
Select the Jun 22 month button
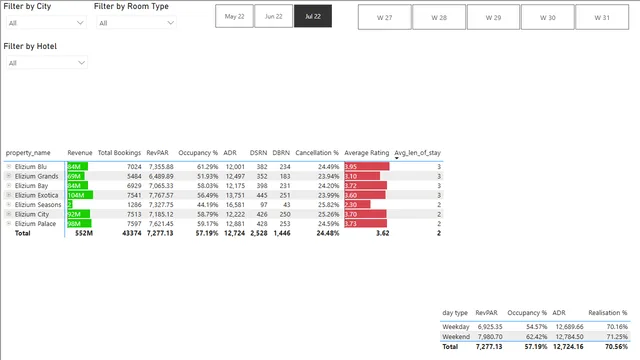(x=273, y=16)
